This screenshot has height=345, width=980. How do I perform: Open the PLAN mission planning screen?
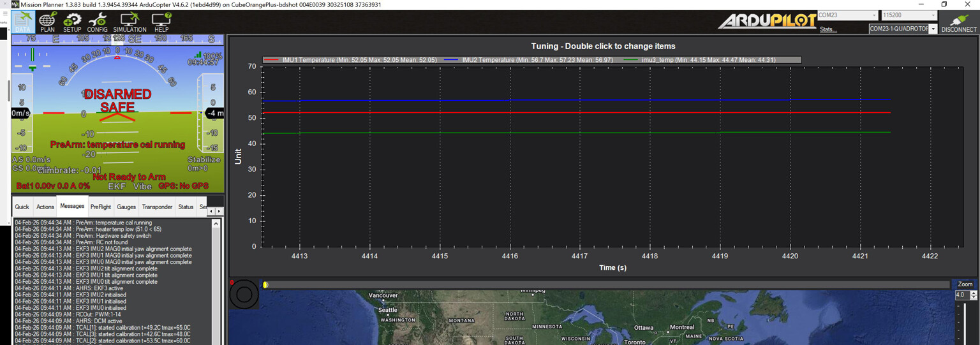47,22
